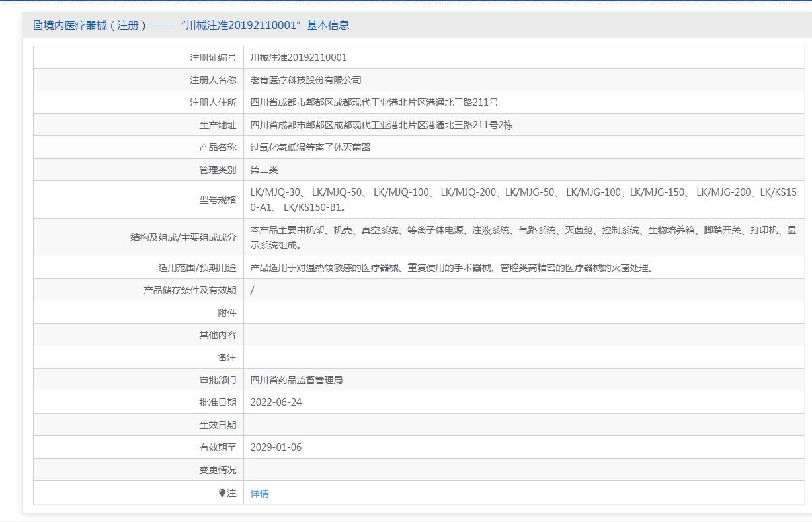Screen dimensions: 812x522
Task: Click the 注册人住所 address value
Action: [x=374, y=102]
